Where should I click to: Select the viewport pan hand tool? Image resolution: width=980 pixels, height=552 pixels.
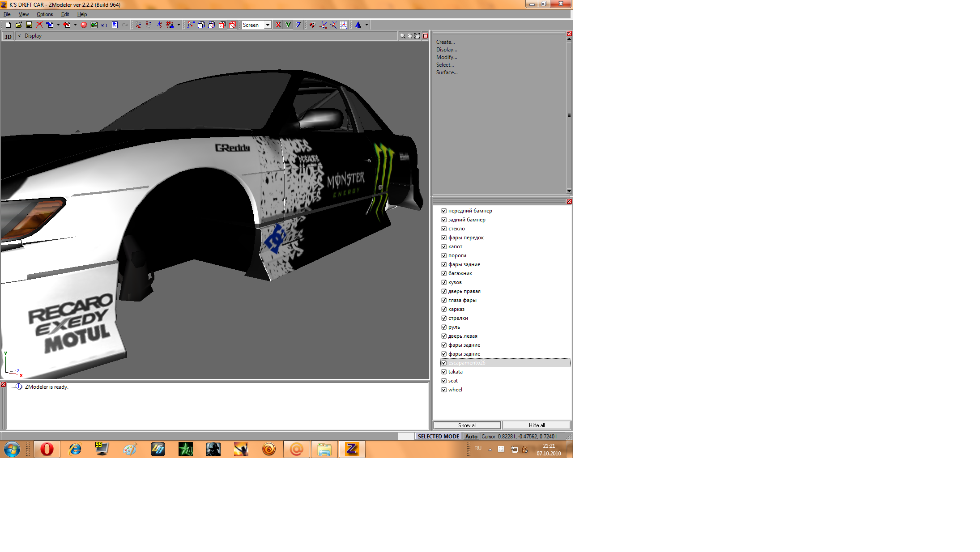click(409, 36)
